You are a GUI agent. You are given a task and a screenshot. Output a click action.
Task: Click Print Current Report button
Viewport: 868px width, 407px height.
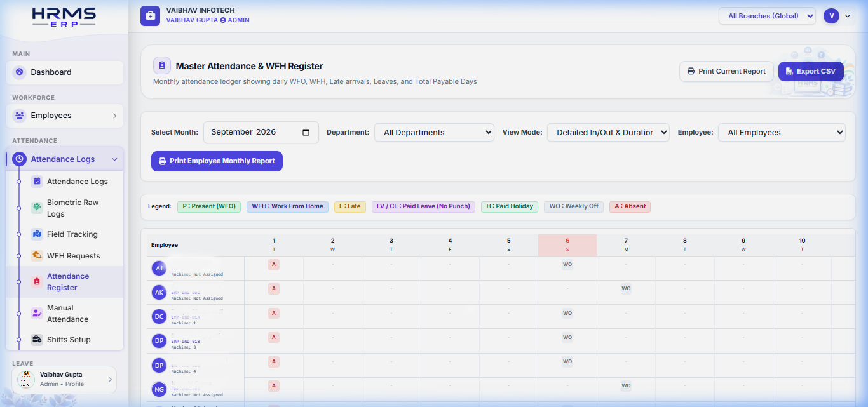click(726, 71)
